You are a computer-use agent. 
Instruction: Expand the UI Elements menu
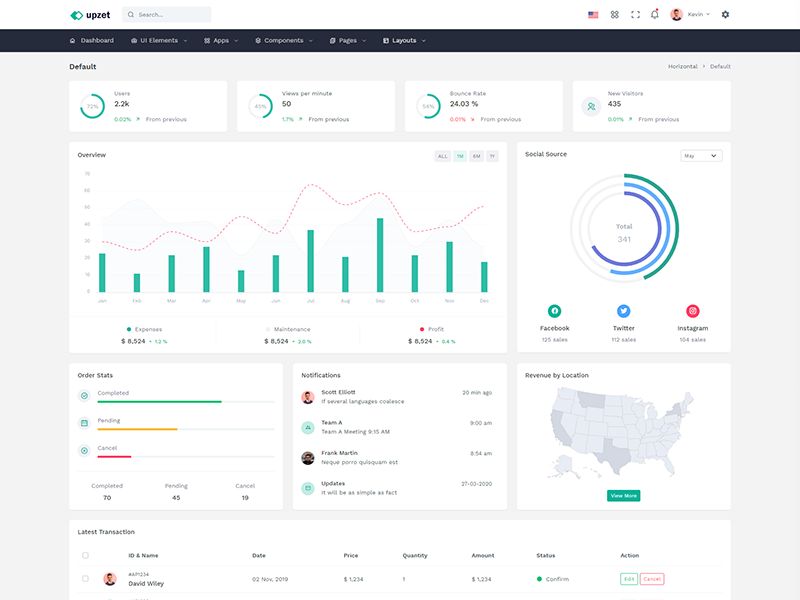159,40
